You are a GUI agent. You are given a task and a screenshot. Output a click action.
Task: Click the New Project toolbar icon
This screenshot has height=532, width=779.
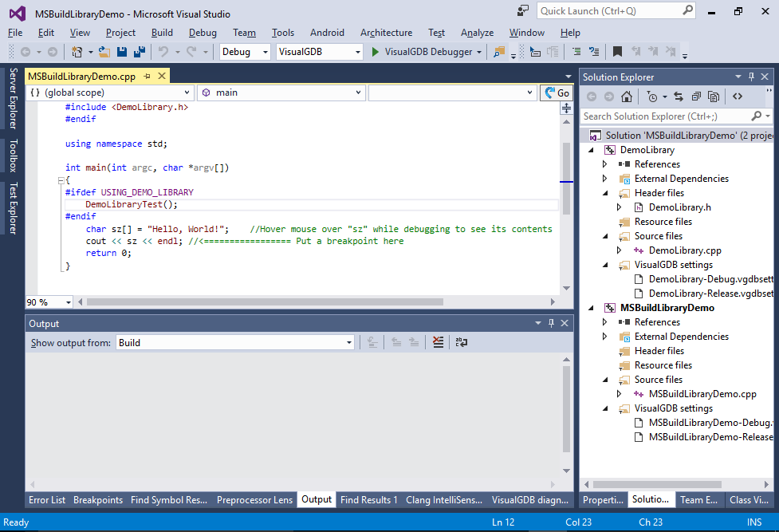(x=77, y=52)
